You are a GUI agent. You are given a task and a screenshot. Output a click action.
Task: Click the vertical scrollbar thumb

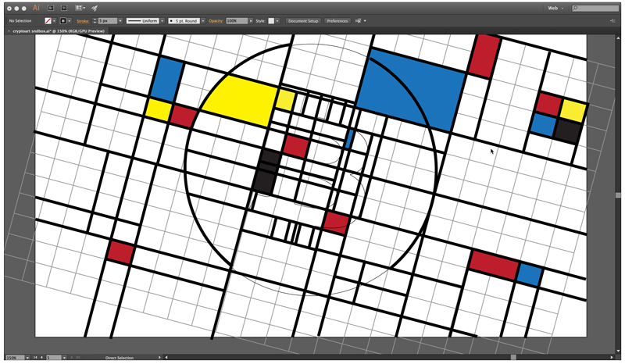point(618,195)
